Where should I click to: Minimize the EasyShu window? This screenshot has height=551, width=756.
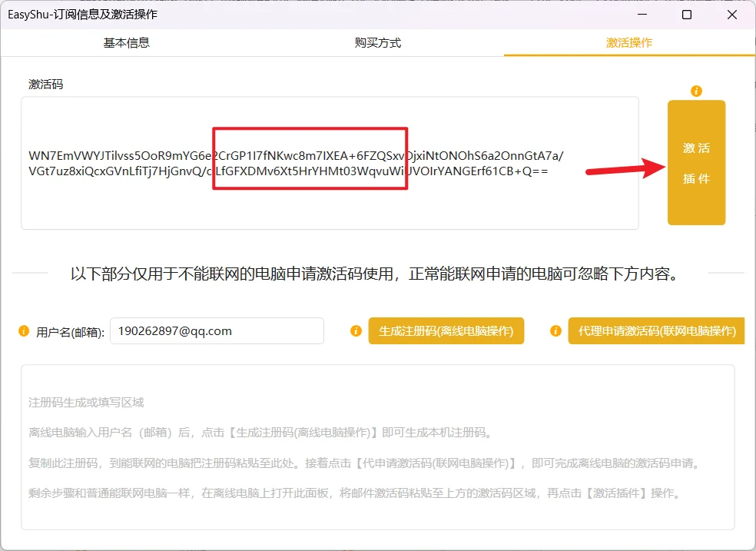(x=642, y=15)
